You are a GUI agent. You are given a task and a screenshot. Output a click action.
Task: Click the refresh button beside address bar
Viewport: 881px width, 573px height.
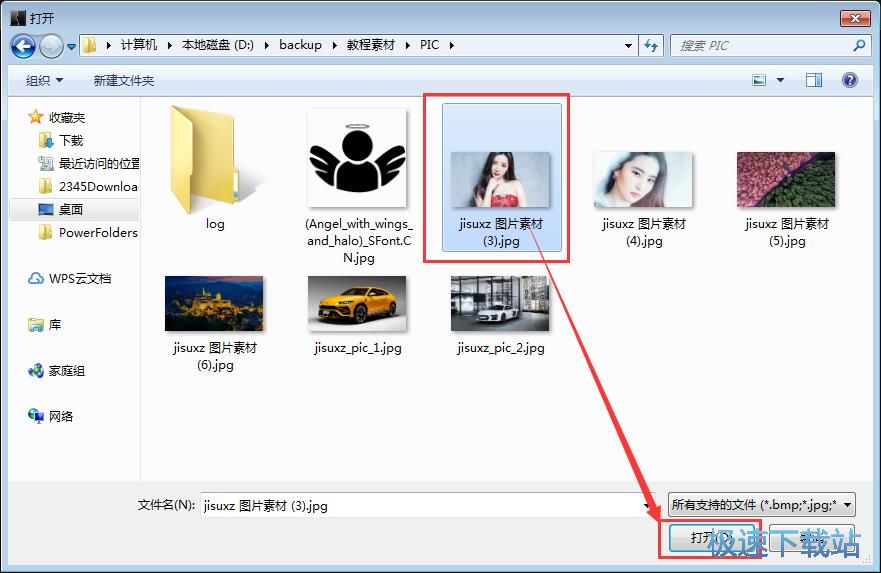(651, 45)
